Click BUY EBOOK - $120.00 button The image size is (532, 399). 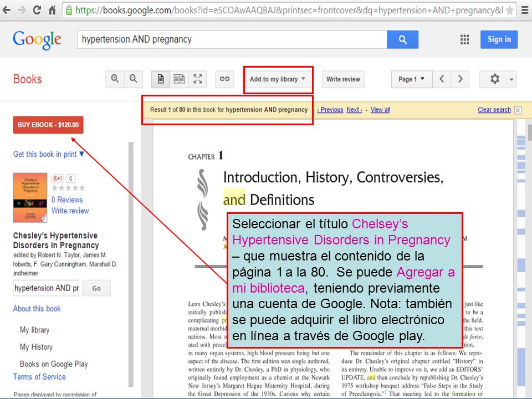pos(48,125)
